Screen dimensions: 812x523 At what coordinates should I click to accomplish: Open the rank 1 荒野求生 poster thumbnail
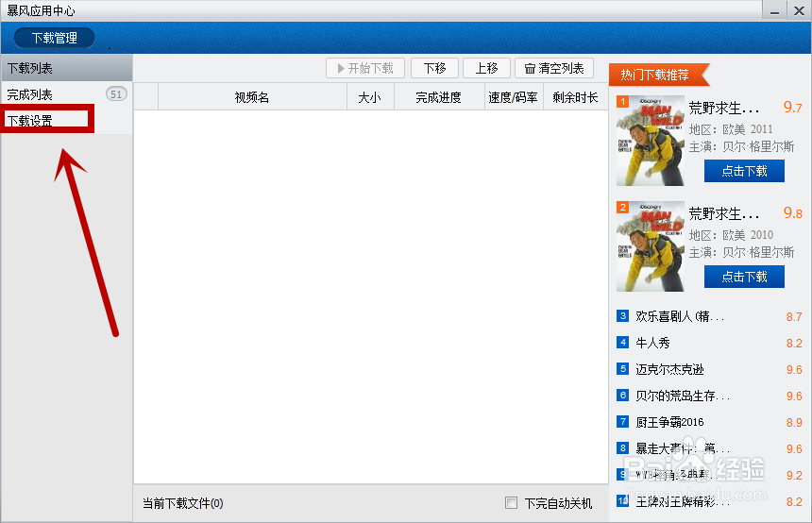(651, 141)
